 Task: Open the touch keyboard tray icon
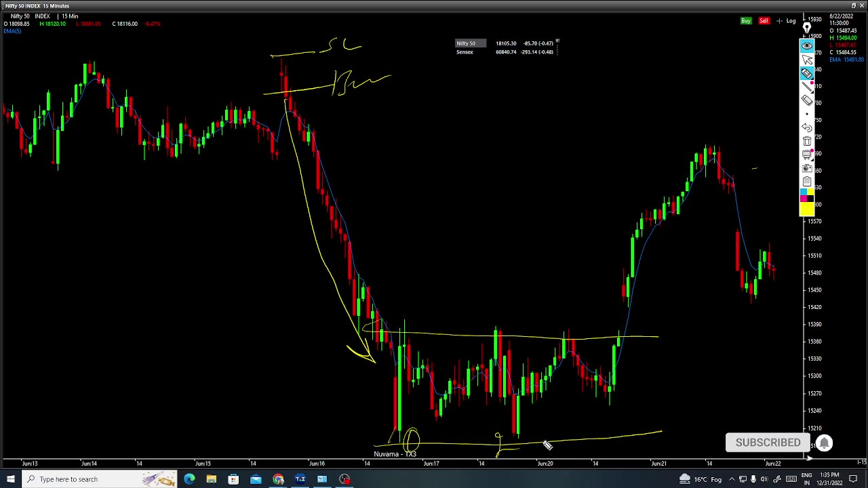(791, 479)
